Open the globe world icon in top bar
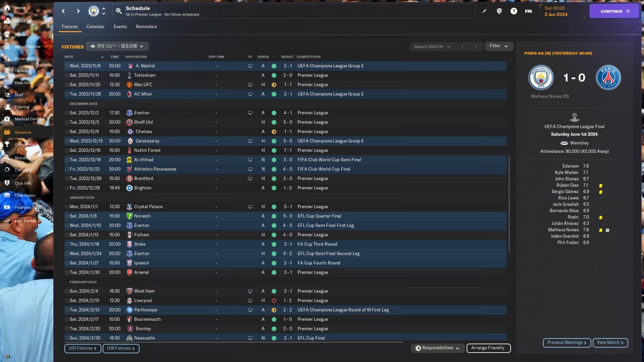 (499, 11)
